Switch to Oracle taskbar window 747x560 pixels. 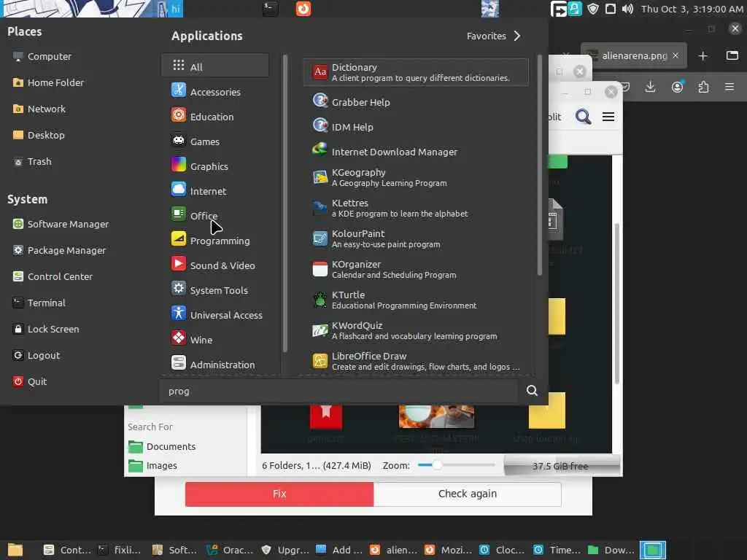coord(230,550)
